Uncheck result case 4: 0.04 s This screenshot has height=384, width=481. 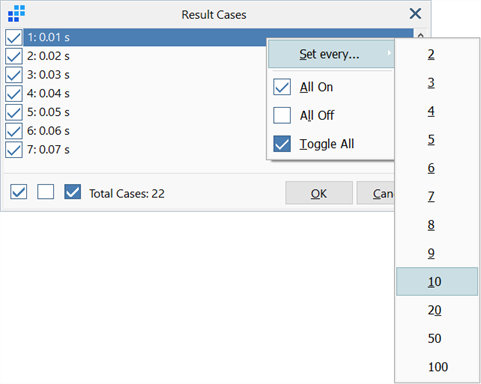click(14, 93)
